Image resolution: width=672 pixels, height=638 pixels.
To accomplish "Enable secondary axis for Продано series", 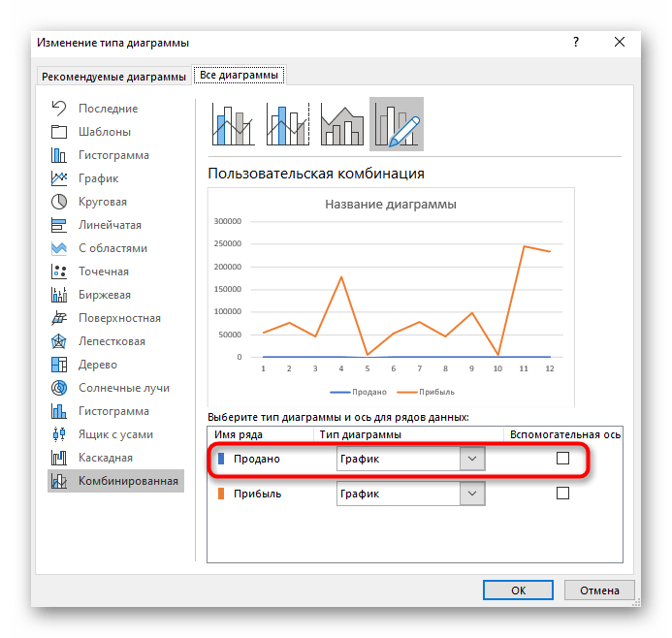I will [562, 458].
